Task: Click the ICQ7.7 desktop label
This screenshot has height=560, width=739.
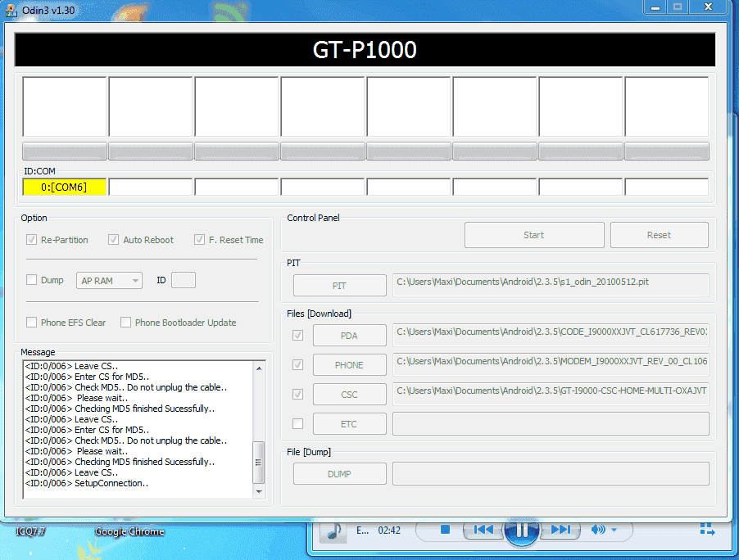Action: [x=30, y=531]
